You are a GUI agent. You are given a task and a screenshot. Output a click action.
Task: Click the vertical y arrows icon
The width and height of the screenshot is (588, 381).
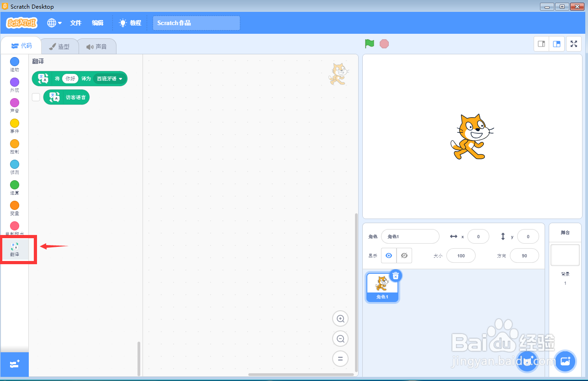point(503,236)
